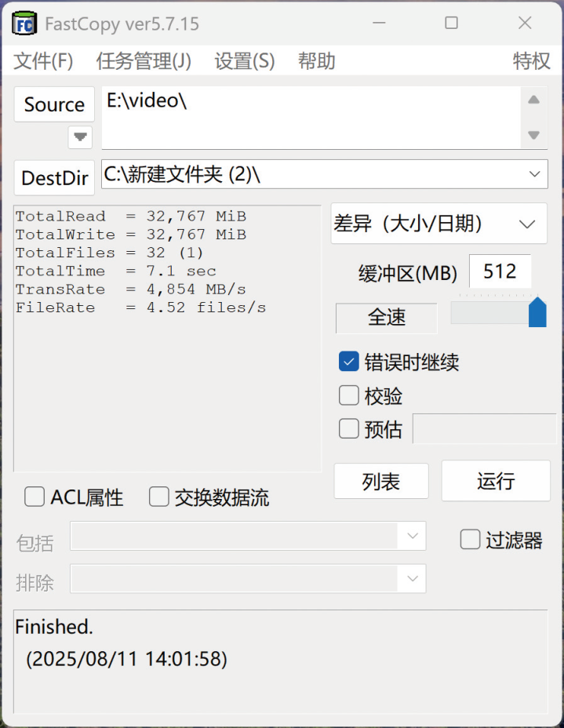
Task: Uncheck the 错误时继续 checkbox
Action: click(x=348, y=361)
